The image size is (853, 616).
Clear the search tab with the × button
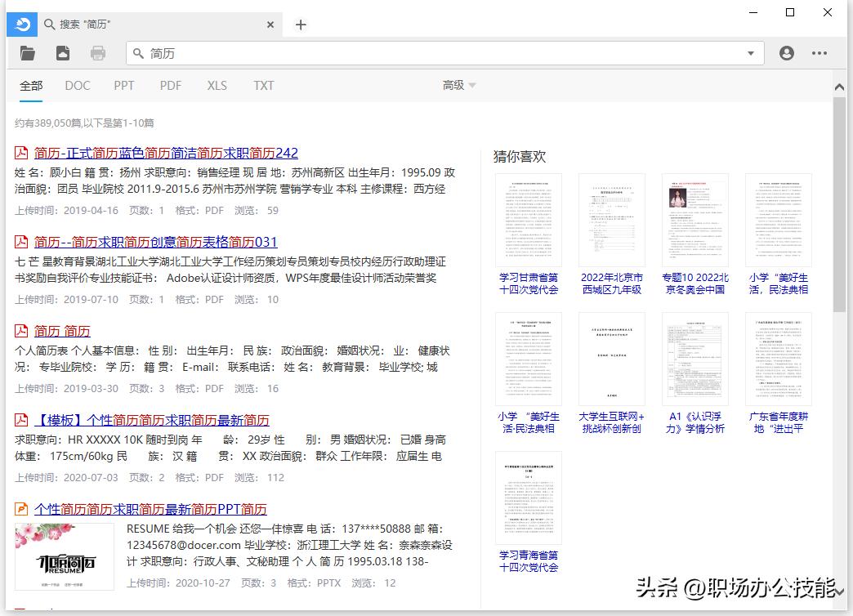click(x=270, y=25)
